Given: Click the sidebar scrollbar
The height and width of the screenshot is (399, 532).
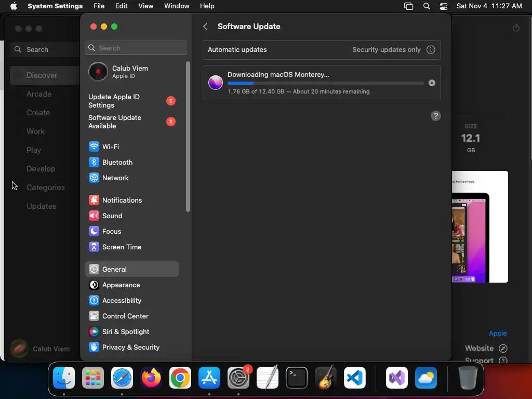Looking at the screenshot, I should point(188,137).
